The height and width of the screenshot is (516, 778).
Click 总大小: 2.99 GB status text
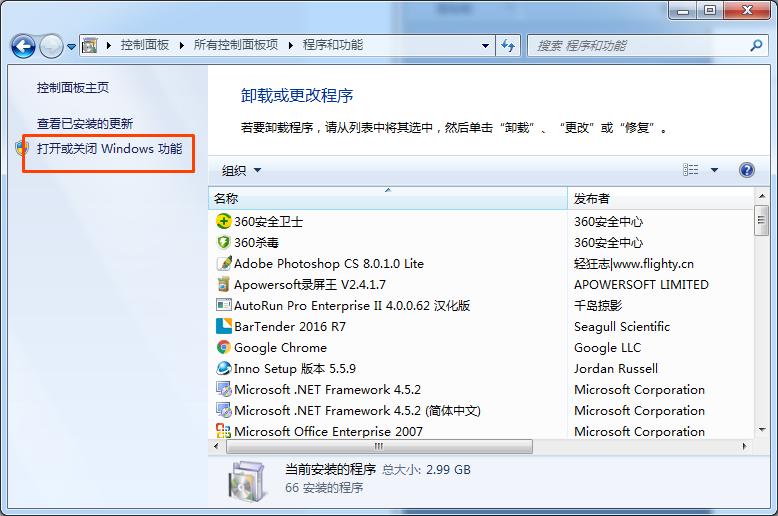pos(426,469)
